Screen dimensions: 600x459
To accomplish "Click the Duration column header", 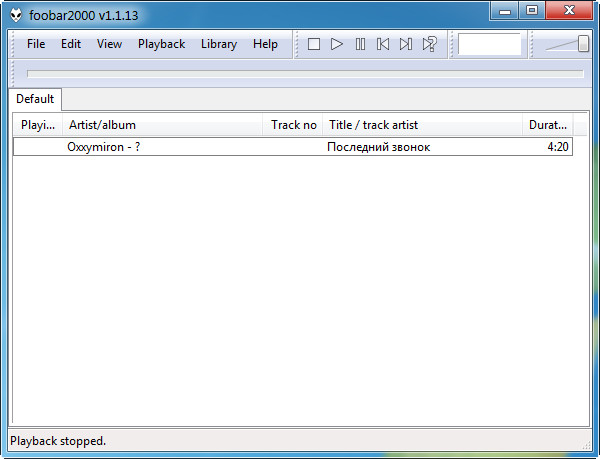I will [x=548, y=125].
